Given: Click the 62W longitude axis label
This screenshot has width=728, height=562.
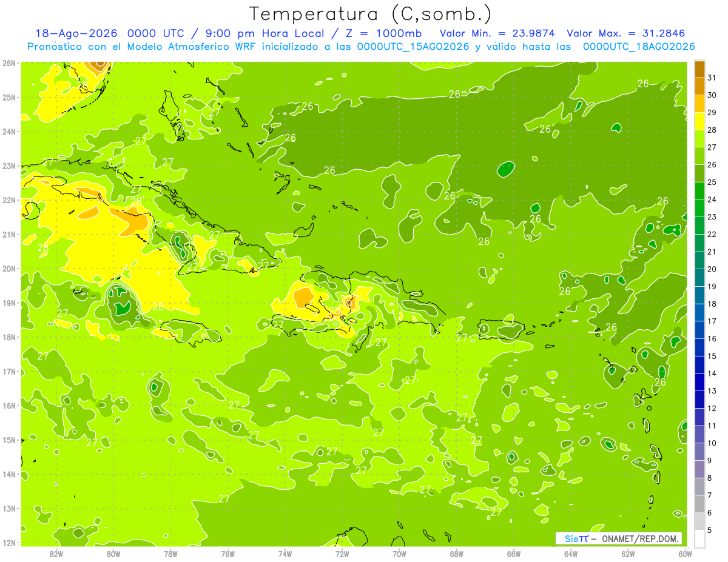Looking at the screenshot, I should click(628, 554).
